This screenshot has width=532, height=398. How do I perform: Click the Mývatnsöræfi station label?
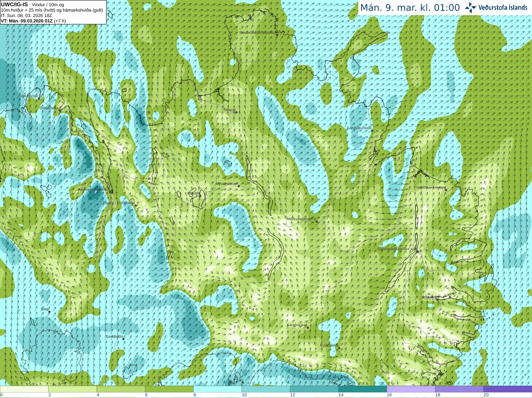227,184
